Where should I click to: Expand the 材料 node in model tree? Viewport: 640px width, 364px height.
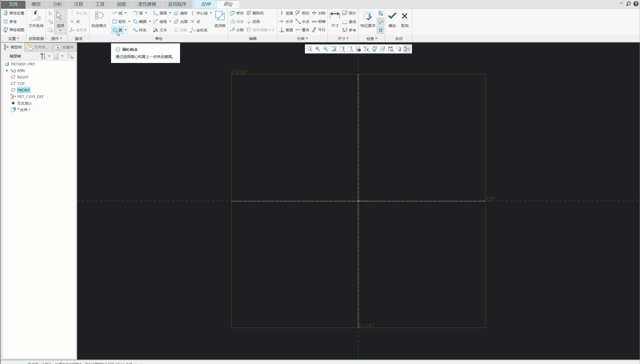(x=7, y=71)
